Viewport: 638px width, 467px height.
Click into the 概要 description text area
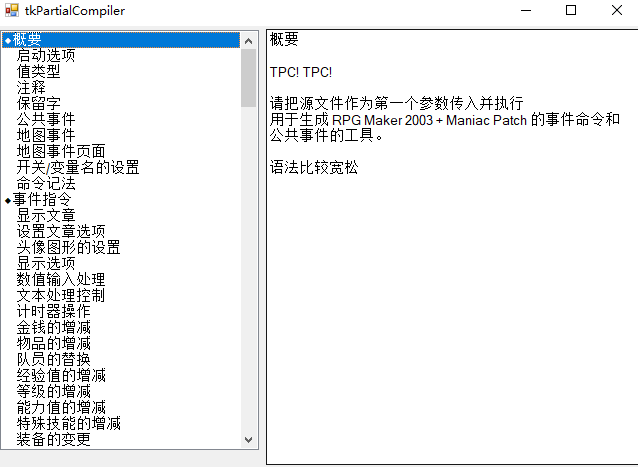coord(452,247)
